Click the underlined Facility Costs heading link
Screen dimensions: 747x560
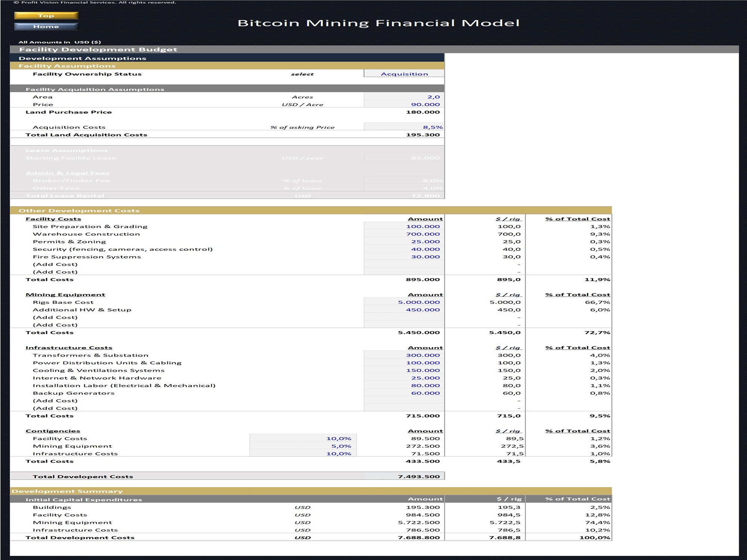[53, 218]
